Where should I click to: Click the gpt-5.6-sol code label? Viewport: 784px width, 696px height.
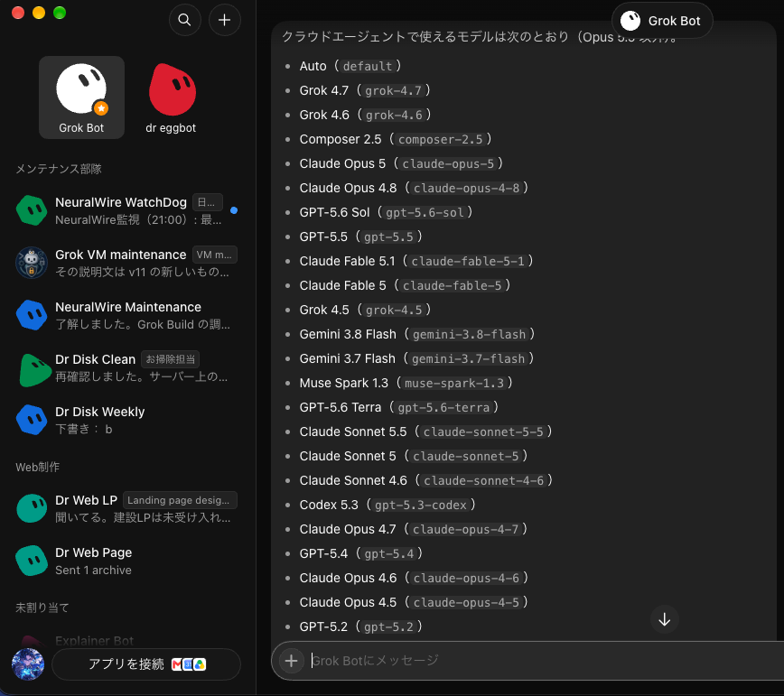coord(425,213)
